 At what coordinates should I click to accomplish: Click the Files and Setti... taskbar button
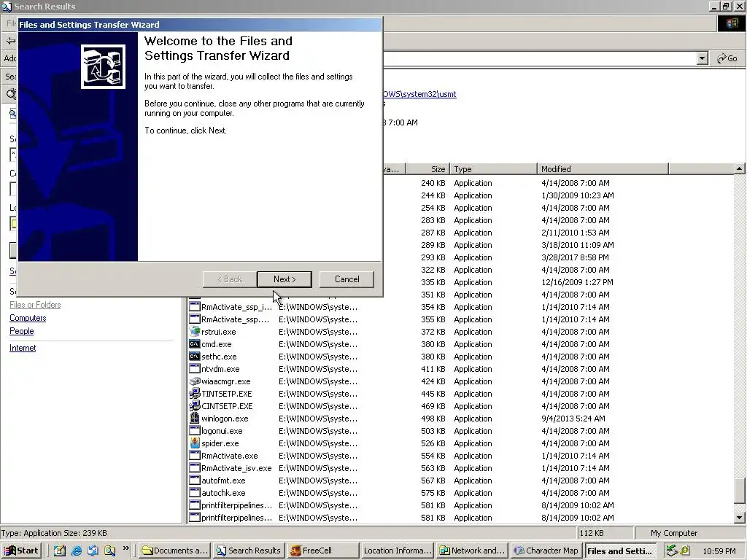(x=620, y=551)
